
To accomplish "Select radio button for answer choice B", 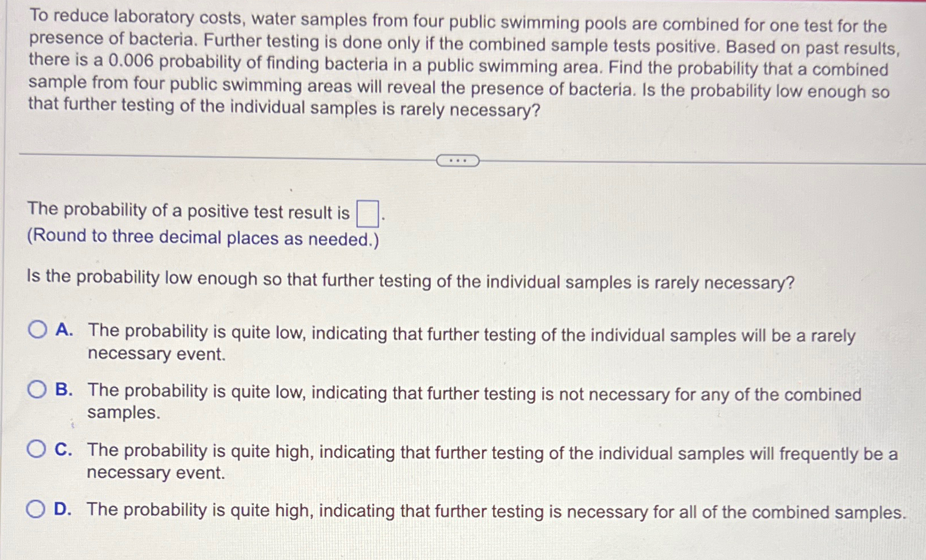I will point(38,389).
